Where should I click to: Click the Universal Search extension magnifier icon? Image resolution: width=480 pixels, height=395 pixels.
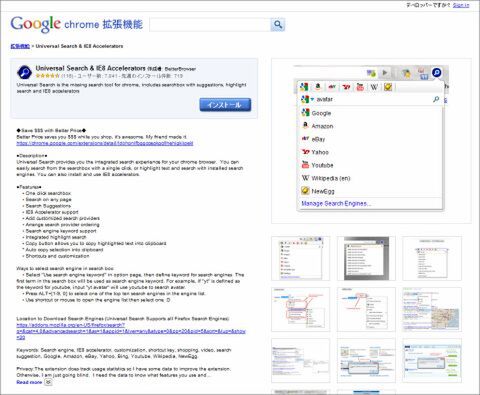[24, 72]
